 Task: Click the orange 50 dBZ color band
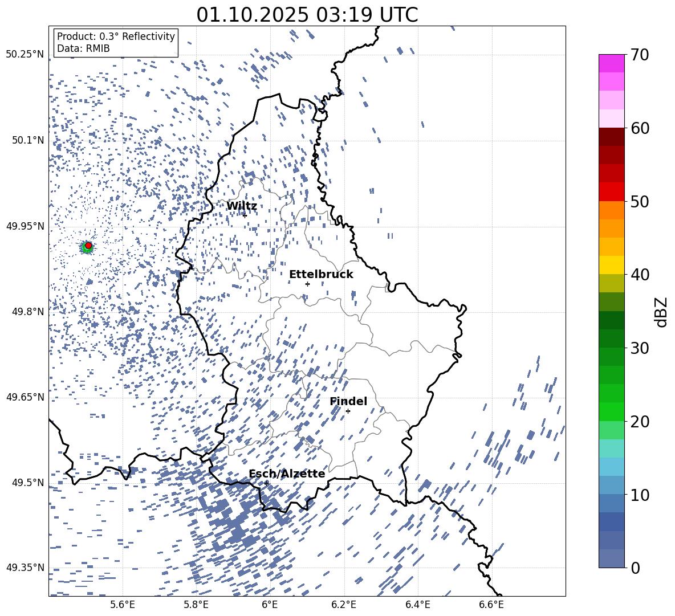click(612, 210)
